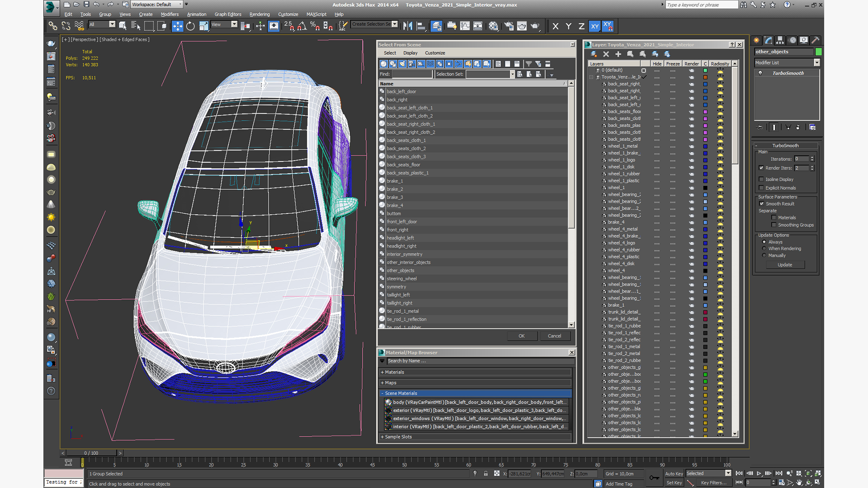Click selection lock icon in status bar

[486, 474]
